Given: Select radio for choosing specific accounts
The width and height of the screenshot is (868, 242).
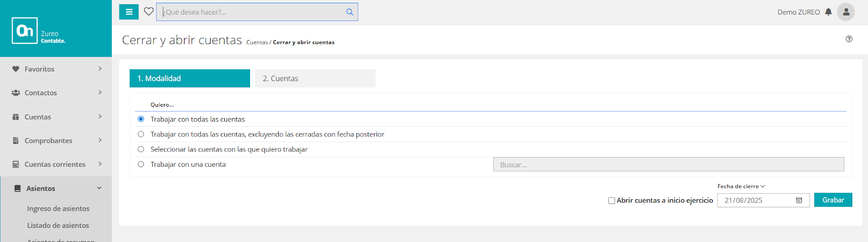Looking at the screenshot, I should [x=141, y=149].
